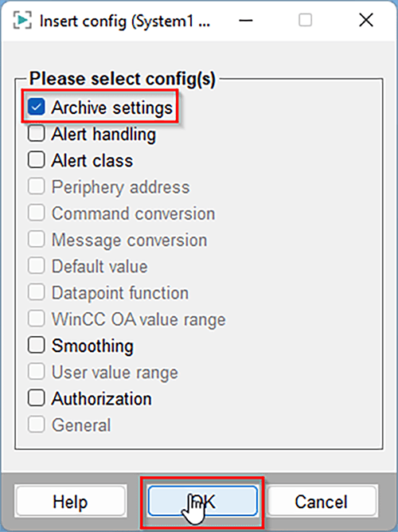This screenshot has width=398, height=532.
Task: Uncheck the Archive settings checkbox
Action: pyautogui.click(x=37, y=107)
